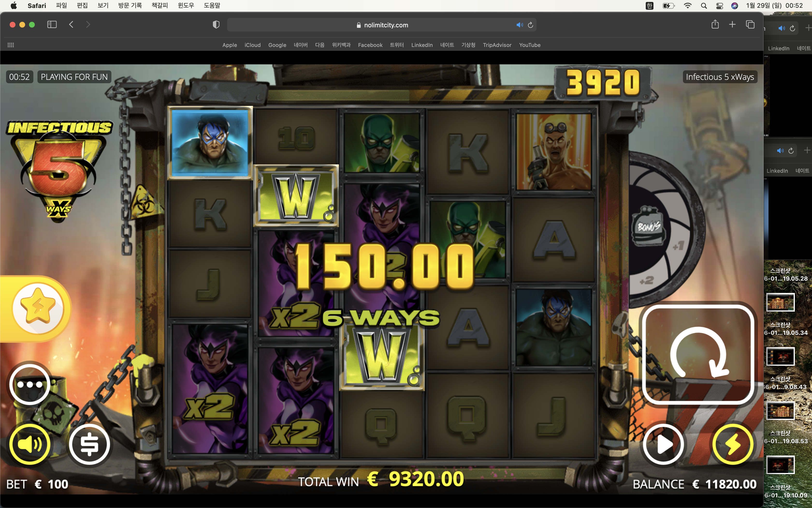Open the 기상청 bookmark
Viewport: 812px width, 508px height.
click(x=468, y=45)
